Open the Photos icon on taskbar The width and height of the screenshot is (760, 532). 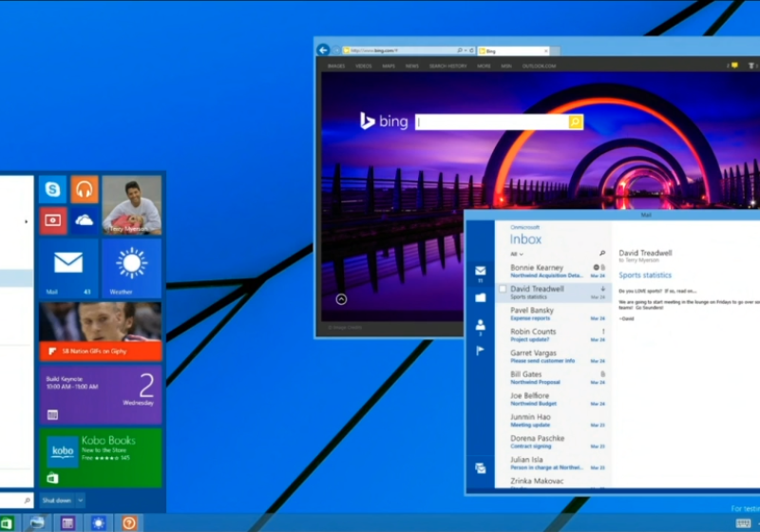point(37,523)
